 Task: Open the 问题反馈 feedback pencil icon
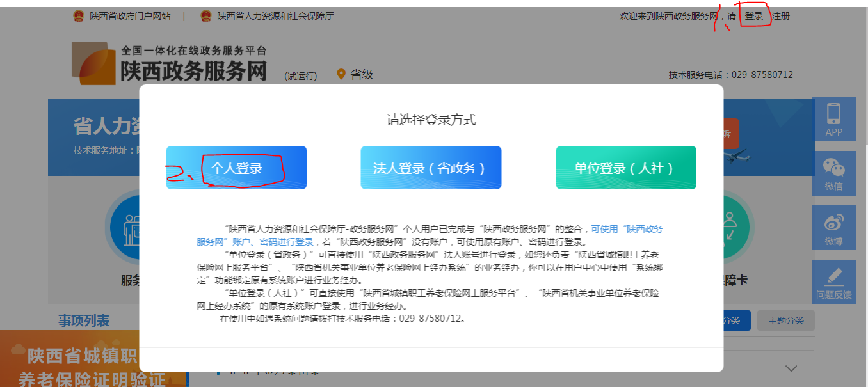tap(833, 283)
